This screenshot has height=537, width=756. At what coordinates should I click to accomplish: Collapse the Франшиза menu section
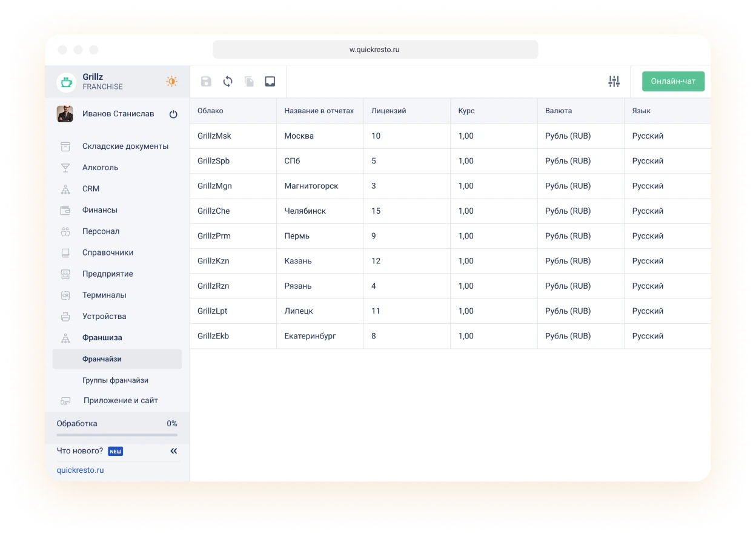102,338
